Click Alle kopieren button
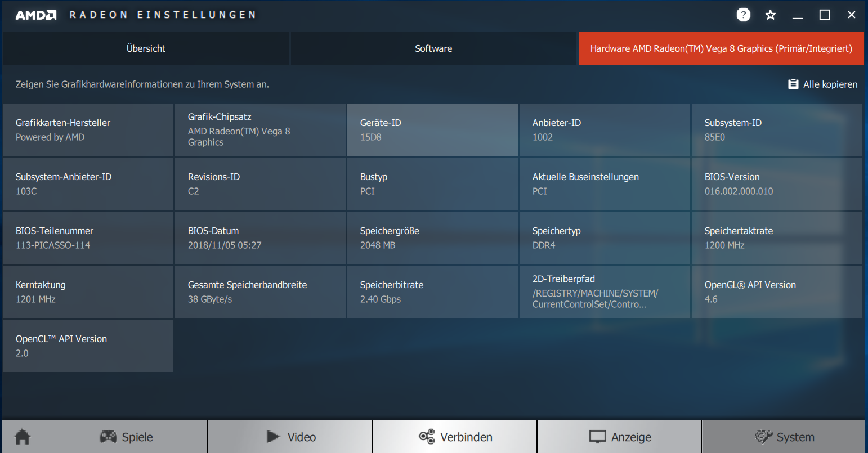 tap(822, 84)
